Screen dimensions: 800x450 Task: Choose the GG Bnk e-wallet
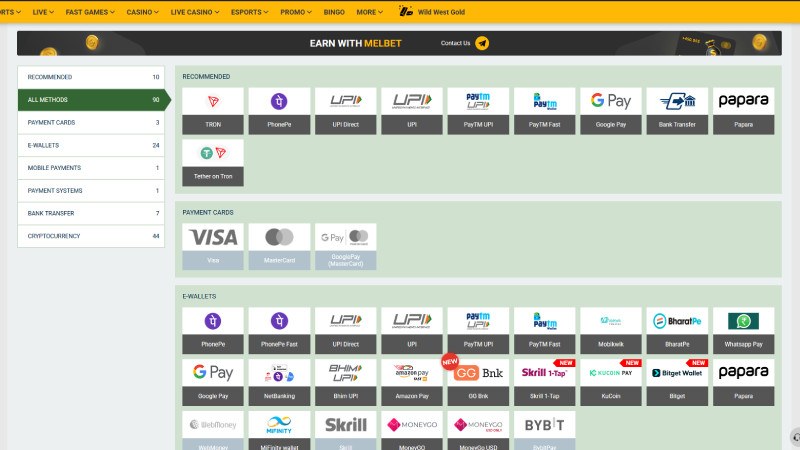tap(478, 383)
